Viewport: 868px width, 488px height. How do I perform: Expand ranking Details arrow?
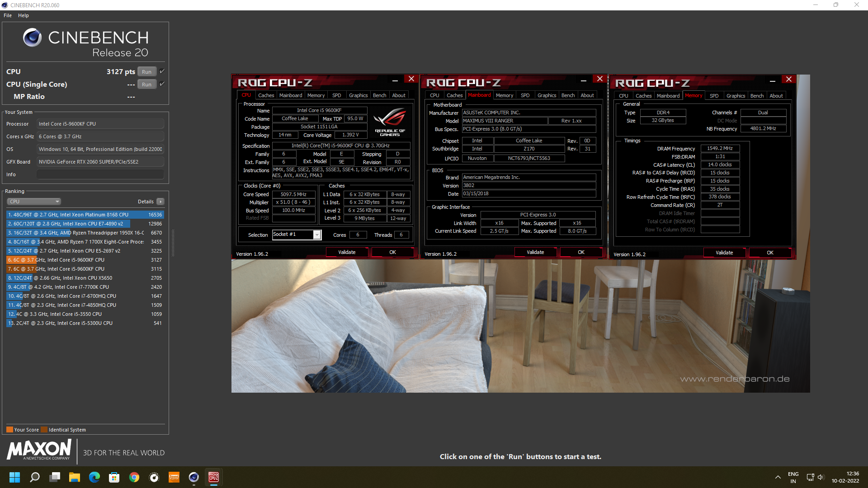click(x=160, y=202)
